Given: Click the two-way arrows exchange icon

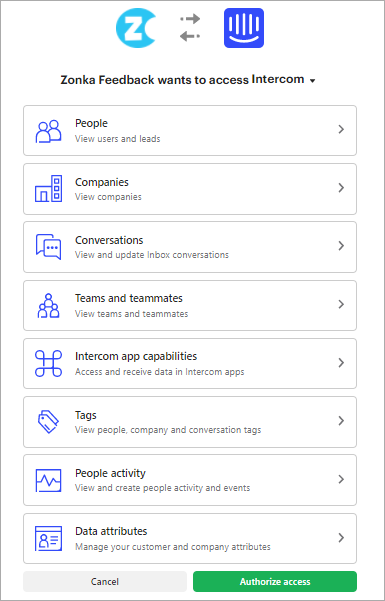Looking at the screenshot, I should 190,27.
